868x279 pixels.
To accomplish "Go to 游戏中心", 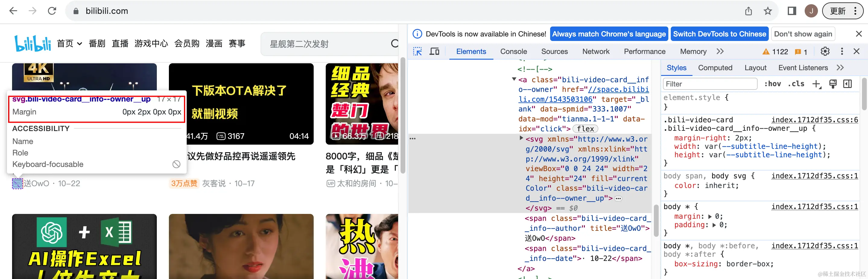I will [151, 43].
